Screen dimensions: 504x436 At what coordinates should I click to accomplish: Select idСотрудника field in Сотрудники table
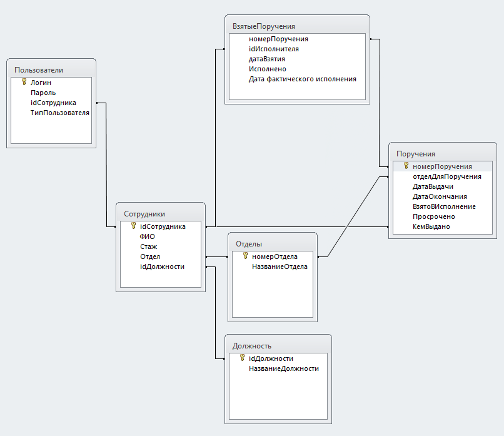(x=163, y=226)
